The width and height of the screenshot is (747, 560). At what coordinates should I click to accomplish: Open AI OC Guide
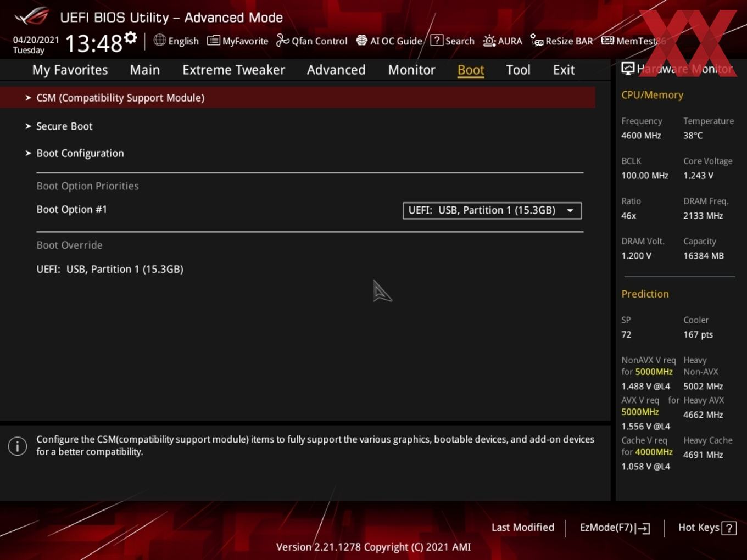click(396, 41)
